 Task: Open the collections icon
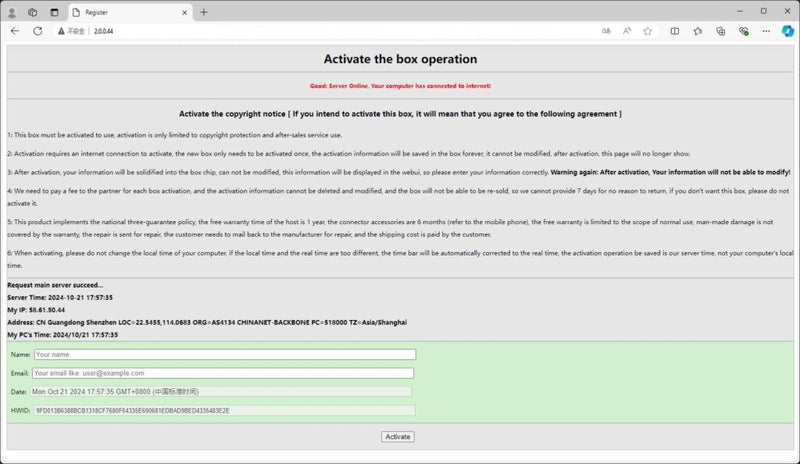(x=720, y=31)
